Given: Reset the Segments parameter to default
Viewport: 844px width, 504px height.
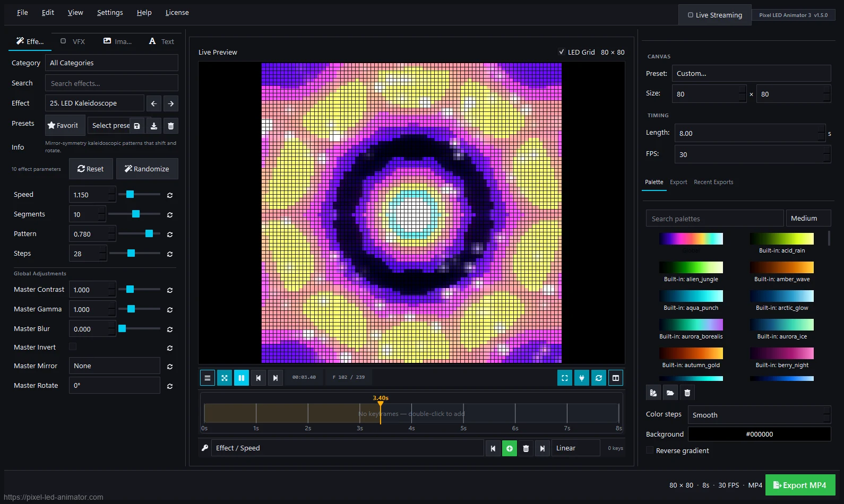Looking at the screenshot, I should [x=170, y=215].
